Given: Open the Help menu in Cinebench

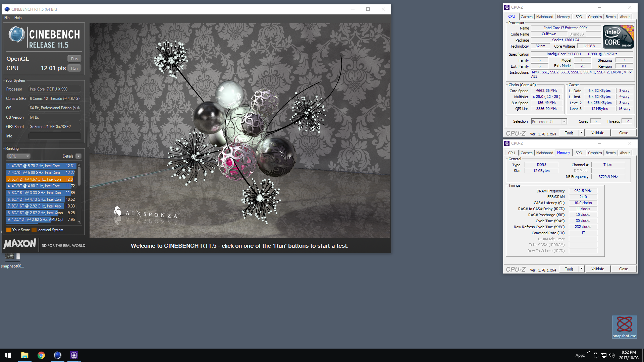Looking at the screenshot, I should (18, 18).
